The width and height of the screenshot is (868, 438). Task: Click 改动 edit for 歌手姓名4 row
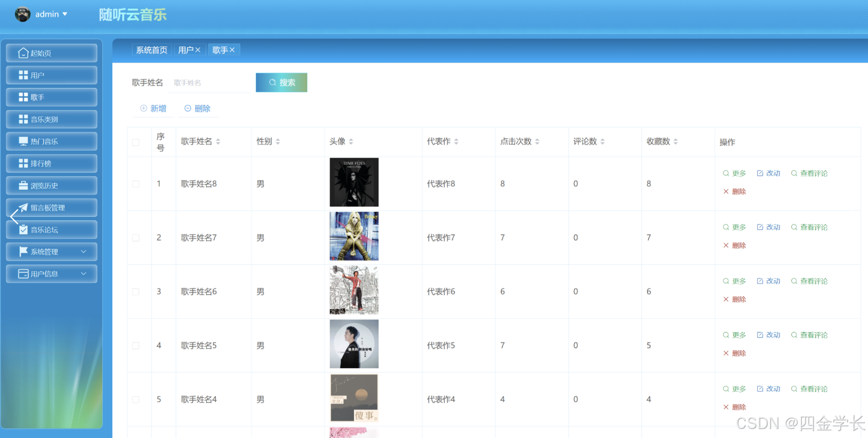click(x=768, y=389)
